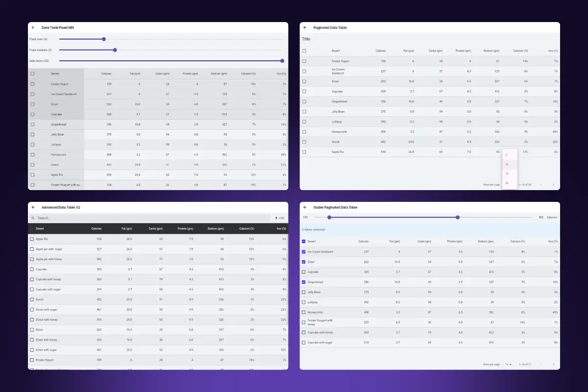The width and height of the screenshot is (588, 392).
Task: Uncheck the Eclair row in Stable Paginated Data Table
Action: [x=305, y=262]
